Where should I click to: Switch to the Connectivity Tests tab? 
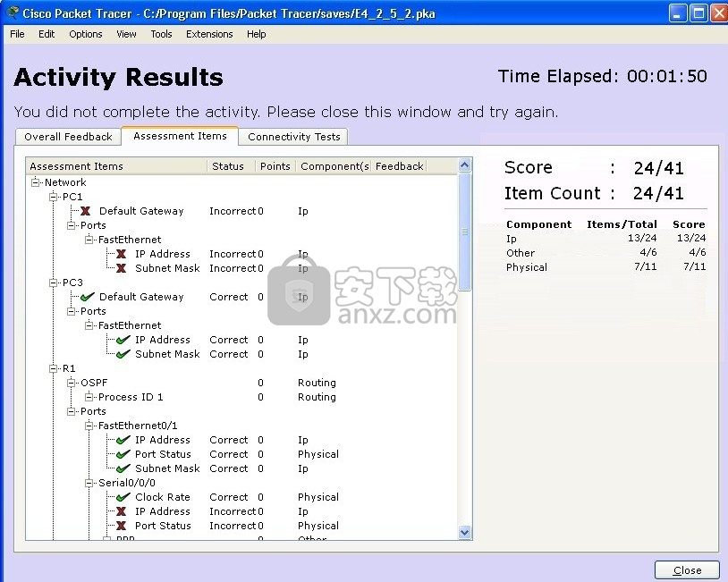coord(294,137)
